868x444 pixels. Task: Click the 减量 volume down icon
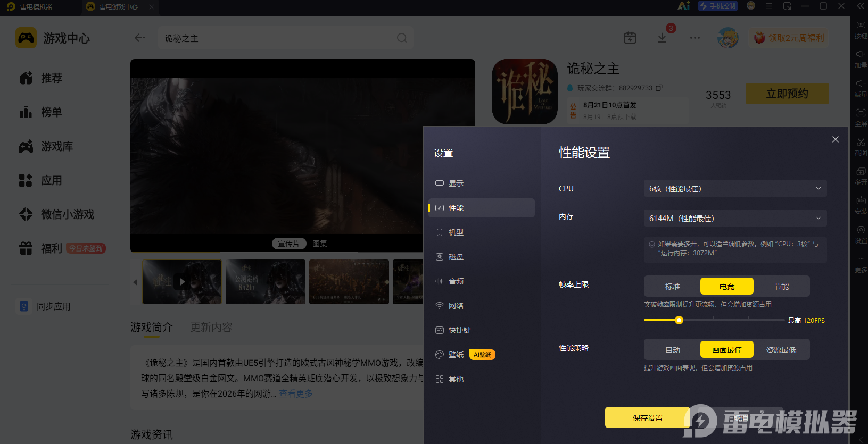click(861, 88)
